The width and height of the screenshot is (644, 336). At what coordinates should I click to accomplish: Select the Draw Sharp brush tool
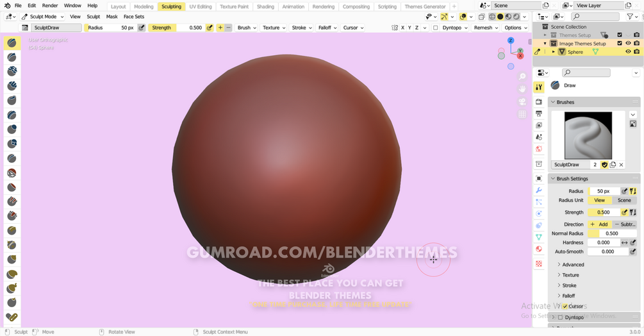click(x=12, y=58)
